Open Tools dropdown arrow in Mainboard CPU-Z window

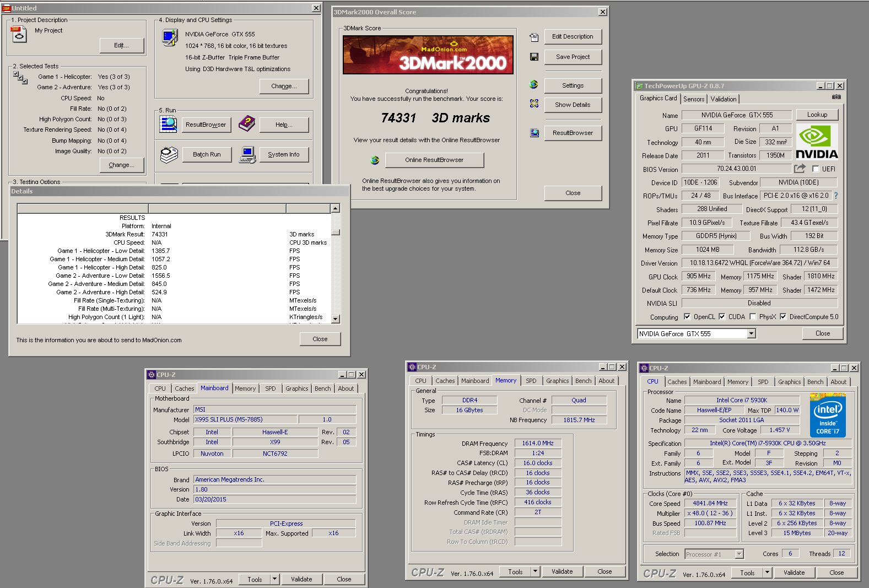point(275,579)
